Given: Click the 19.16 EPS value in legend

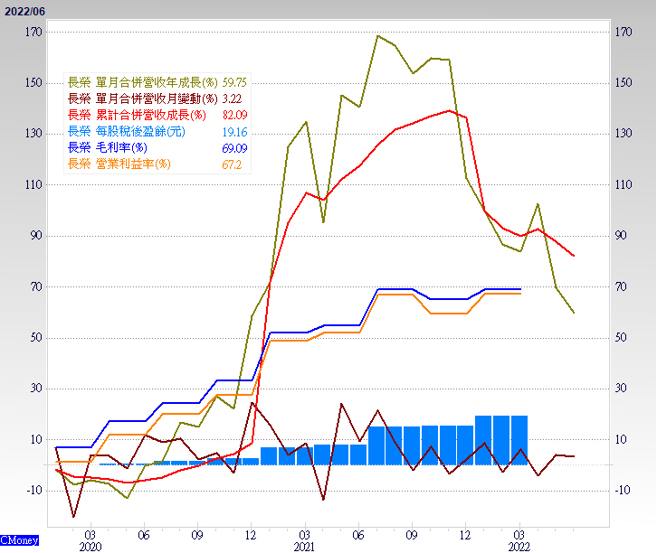Looking at the screenshot, I should click(x=235, y=131).
